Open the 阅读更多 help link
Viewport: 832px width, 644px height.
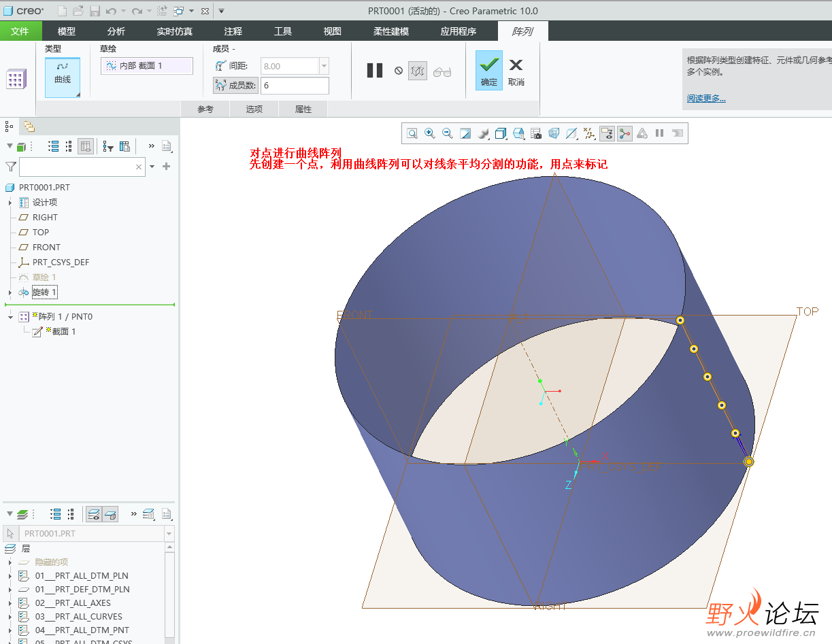click(x=706, y=99)
